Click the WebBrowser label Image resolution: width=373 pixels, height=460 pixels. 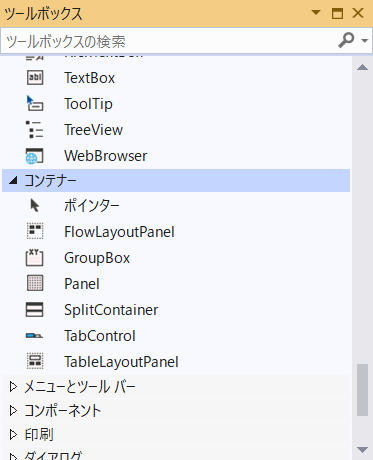click(106, 156)
